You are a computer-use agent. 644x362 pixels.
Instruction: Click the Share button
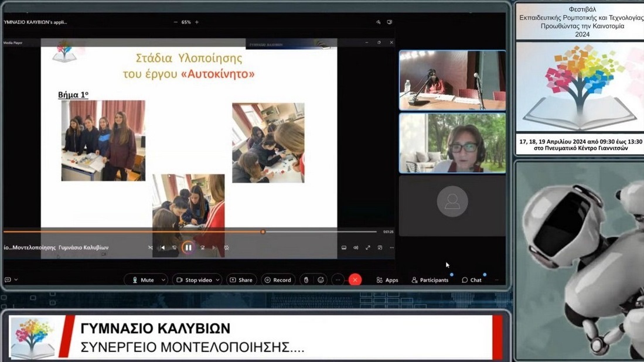coord(241,280)
